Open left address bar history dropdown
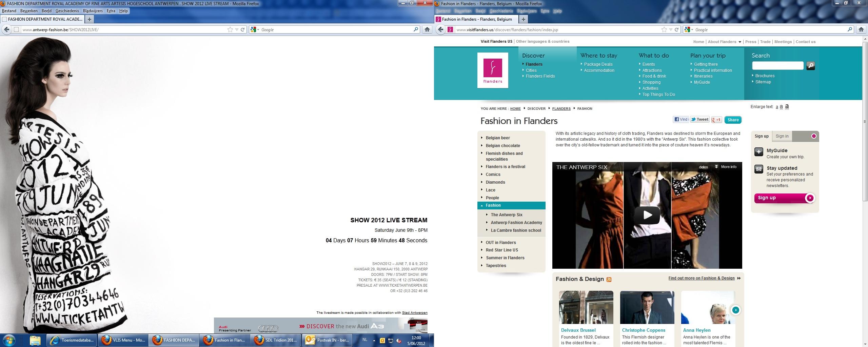The image size is (868, 347). pyautogui.click(x=237, y=29)
